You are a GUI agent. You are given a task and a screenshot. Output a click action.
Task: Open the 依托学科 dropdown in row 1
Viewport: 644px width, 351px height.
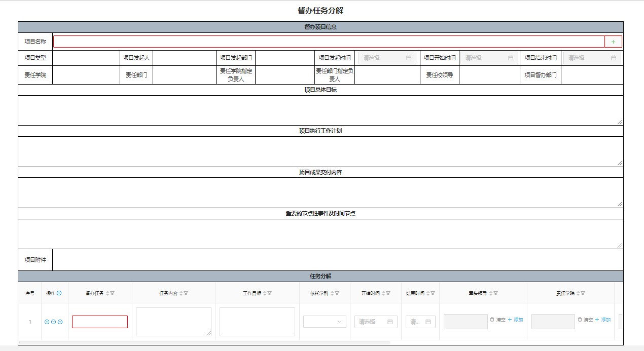pyautogui.click(x=325, y=322)
